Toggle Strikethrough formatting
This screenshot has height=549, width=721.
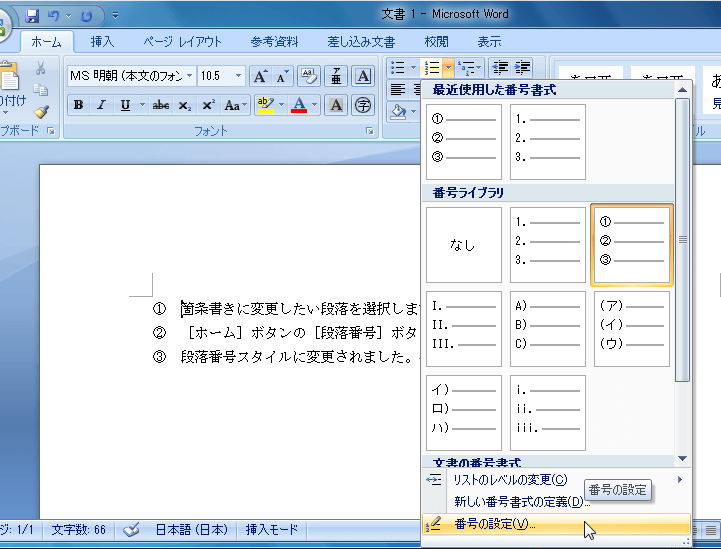(160, 105)
